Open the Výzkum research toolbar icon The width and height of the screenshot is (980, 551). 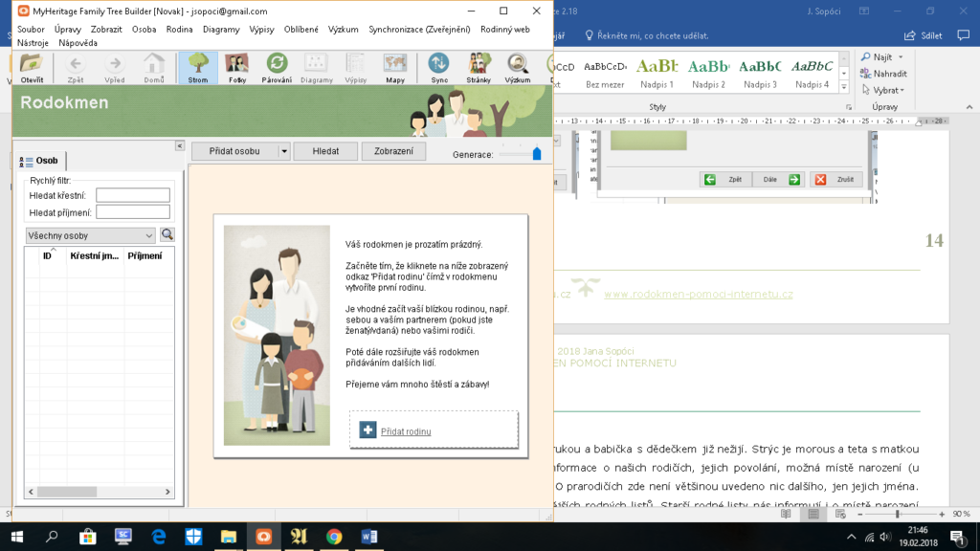pos(518,68)
